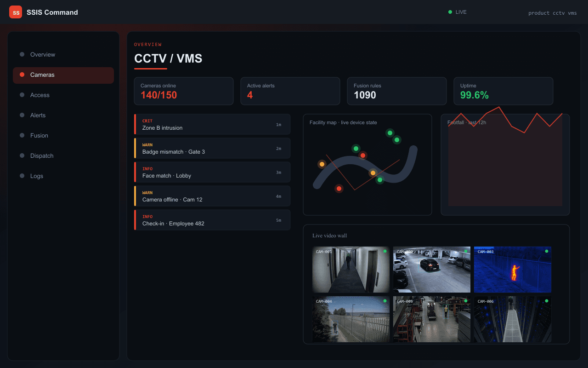Screen dimensions: 588x368
Task: Open the CAM-004 perimeter fence feed
Action: [x=351, y=319]
